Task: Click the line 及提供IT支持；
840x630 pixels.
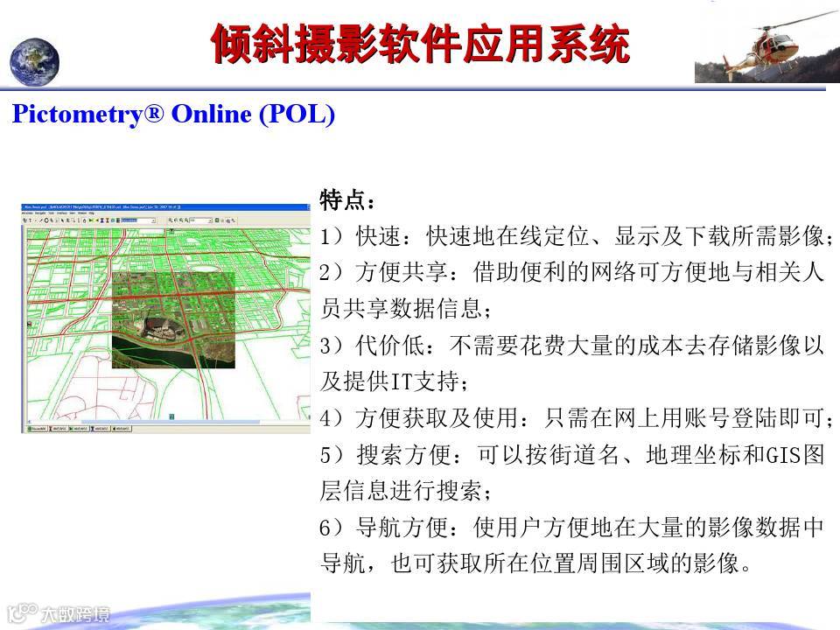Action: [395, 381]
